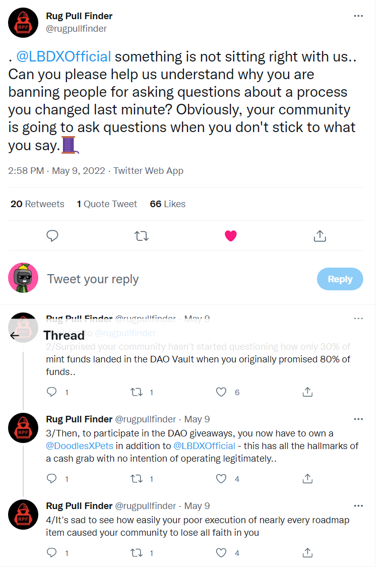This screenshot has width=392, height=567.
Task: Unlike the main tweet with pink heart
Action: point(231,235)
